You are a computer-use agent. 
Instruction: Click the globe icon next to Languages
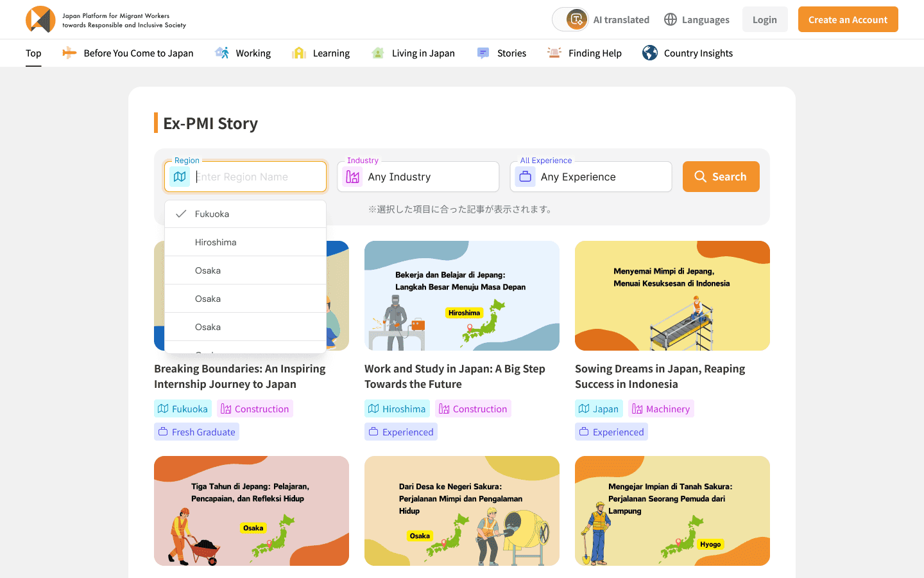click(x=671, y=19)
